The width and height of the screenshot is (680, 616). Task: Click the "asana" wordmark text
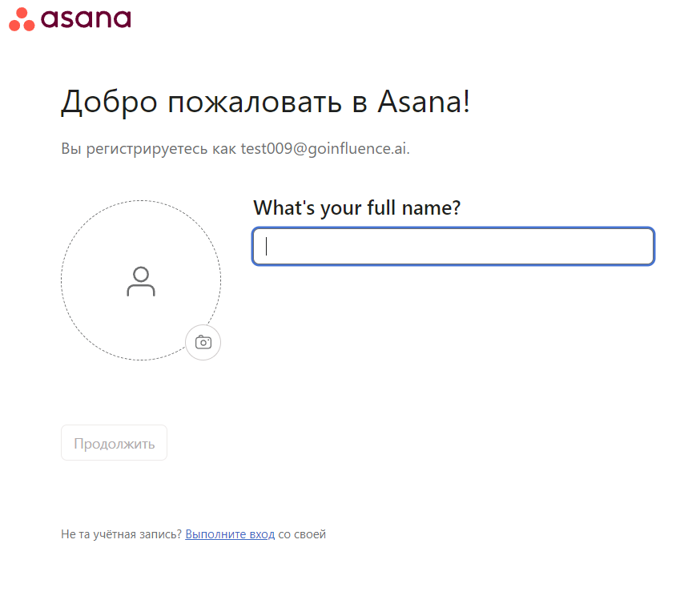(x=86, y=18)
